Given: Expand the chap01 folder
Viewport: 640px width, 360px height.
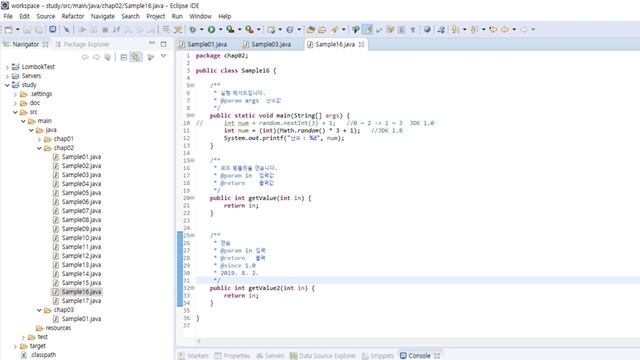Looking at the screenshot, I should (x=39, y=139).
